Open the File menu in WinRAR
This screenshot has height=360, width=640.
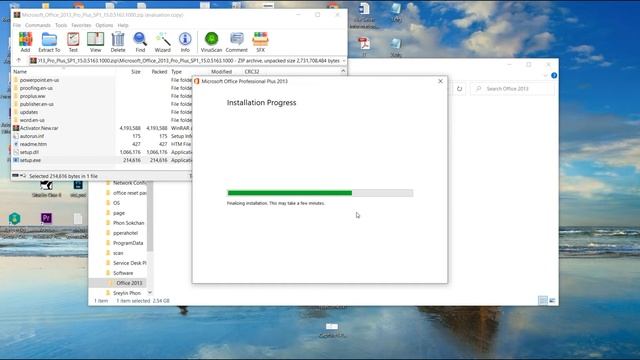(x=17, y=25)
